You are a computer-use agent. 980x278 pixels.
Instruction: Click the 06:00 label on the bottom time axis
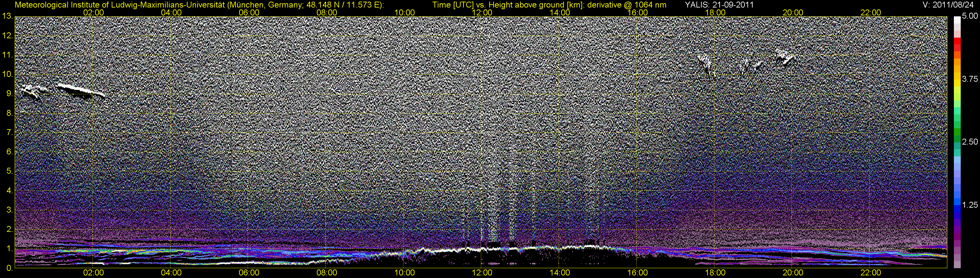point(249,273)
